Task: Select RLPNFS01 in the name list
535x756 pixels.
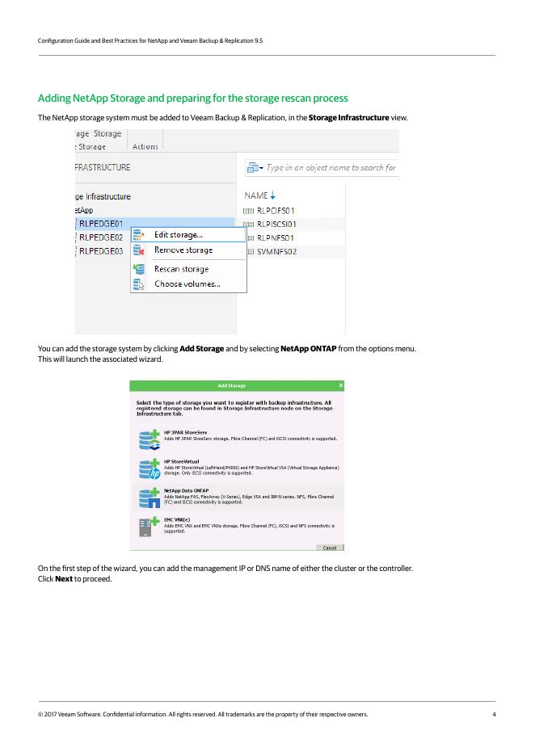Action: (275, 237)
